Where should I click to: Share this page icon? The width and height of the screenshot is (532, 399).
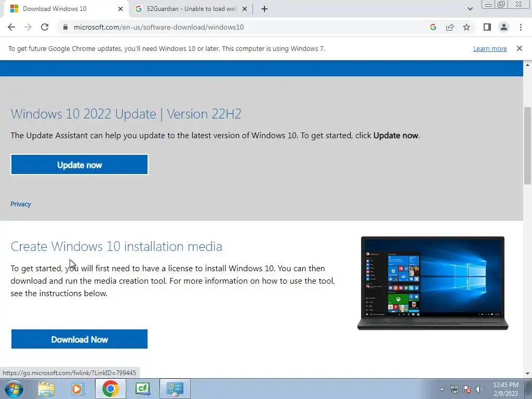tap(450, 27)
